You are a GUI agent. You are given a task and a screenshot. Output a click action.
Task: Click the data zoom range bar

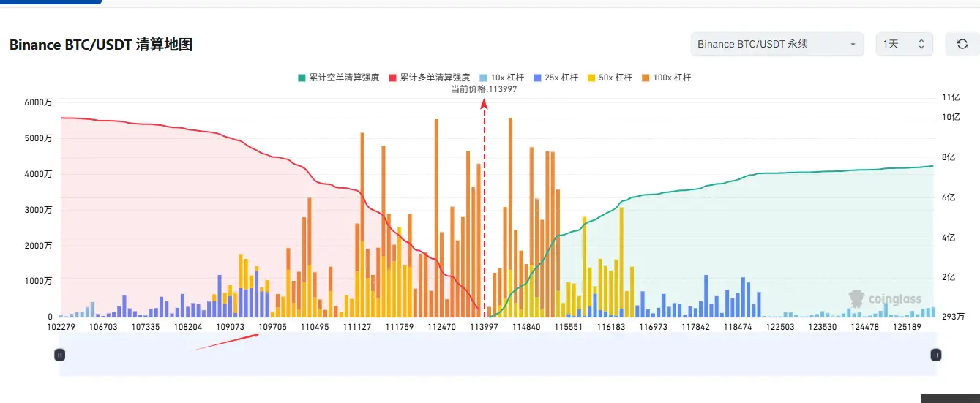click(x=498, y=355)
